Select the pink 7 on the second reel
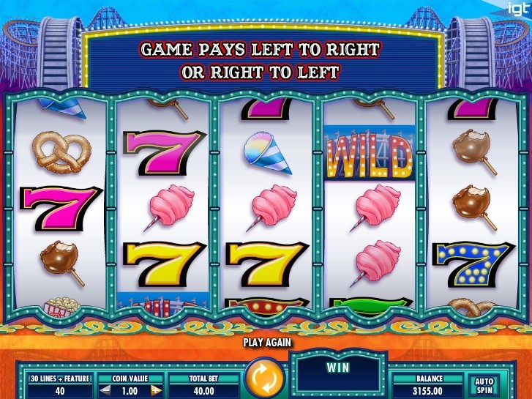Image resolution: width=532 pixels, height=399 pixels. [x=164, y=154]
